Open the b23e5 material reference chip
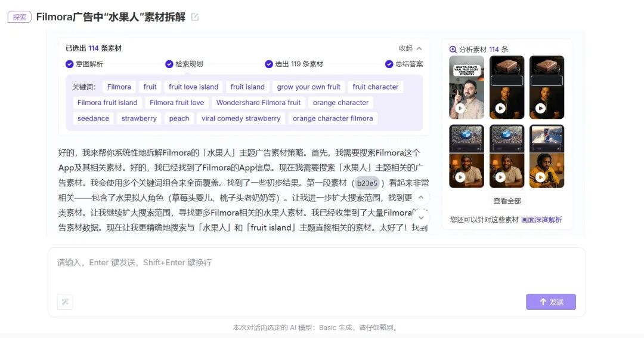Screen dimensions: 644x338 [367, 183]
